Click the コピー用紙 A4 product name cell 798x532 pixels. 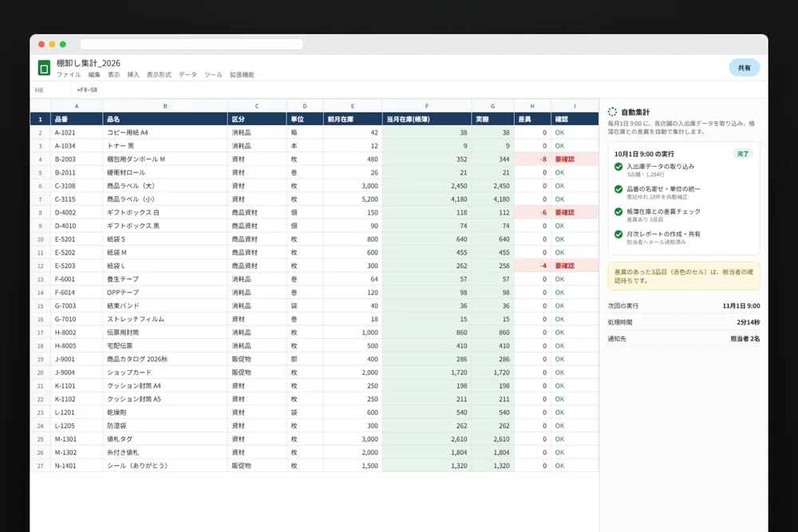coord(165,132)
